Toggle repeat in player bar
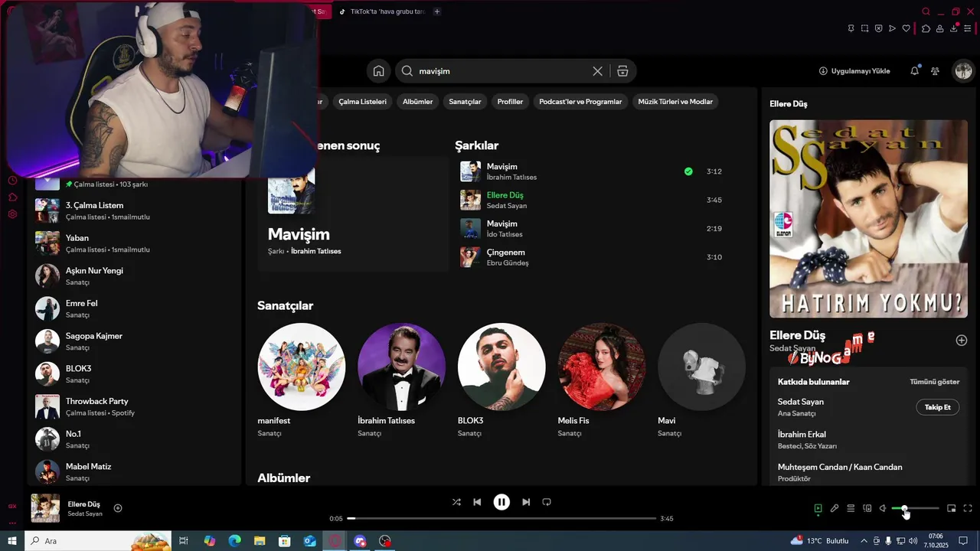The image size is (980, 551). (547, 502)
